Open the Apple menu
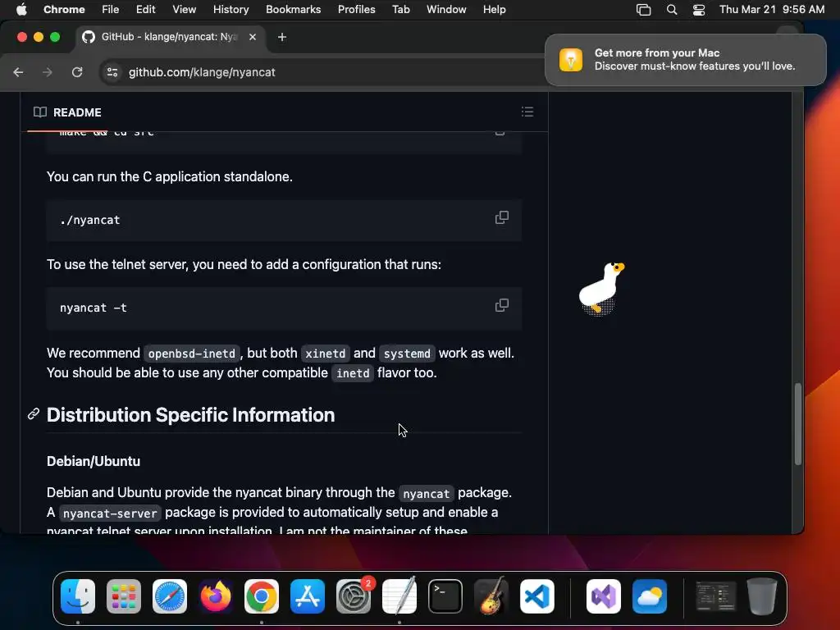The height and width of the screenshot is (630, 840). pos(21,9)
